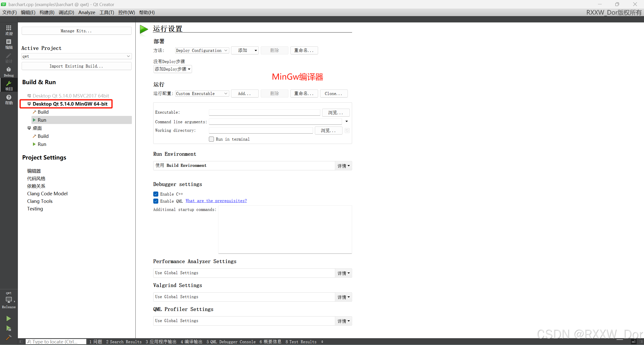This screenshot has width=644, height=345.
Task: Click the Manage Kits... button
Action: coord(76,31)
